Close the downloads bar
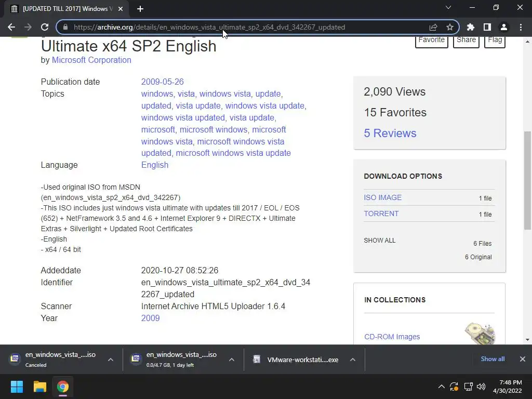Screen dimensions: 532x399 523,359
